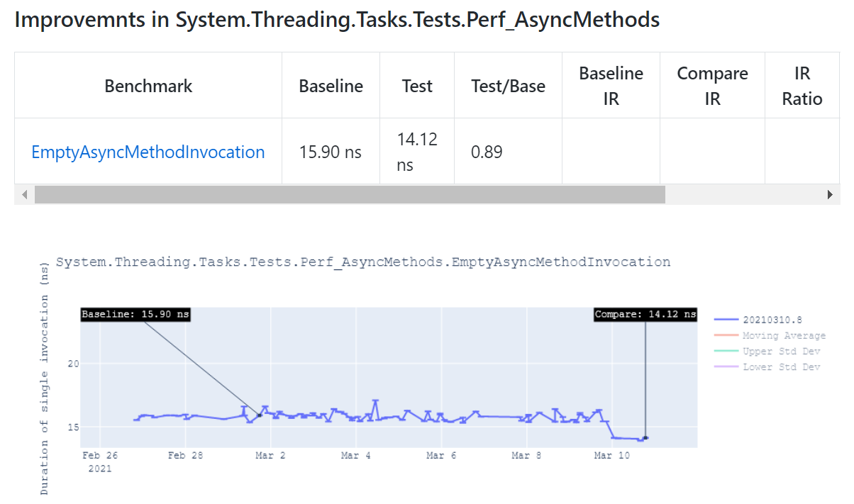
Task: Click the 15.90 ns baseline cell
Action: click(x=331, y=152)
